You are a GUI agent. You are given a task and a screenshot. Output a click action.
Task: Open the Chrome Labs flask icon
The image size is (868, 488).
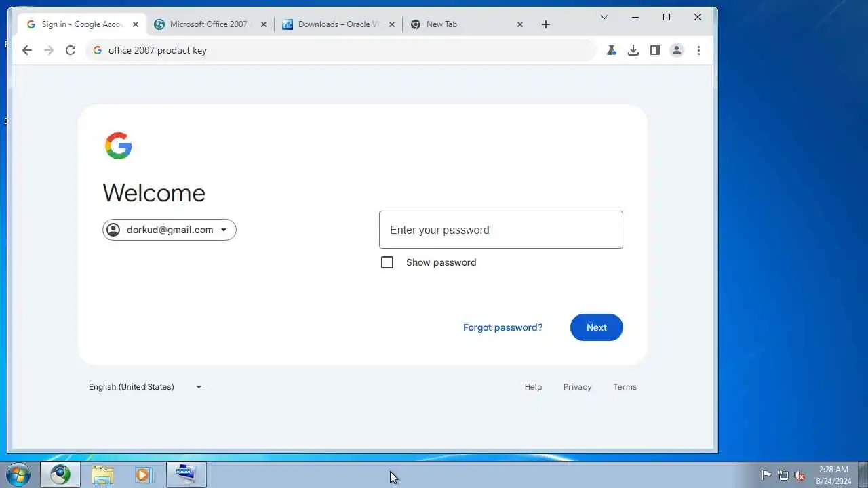click(612, 50)
